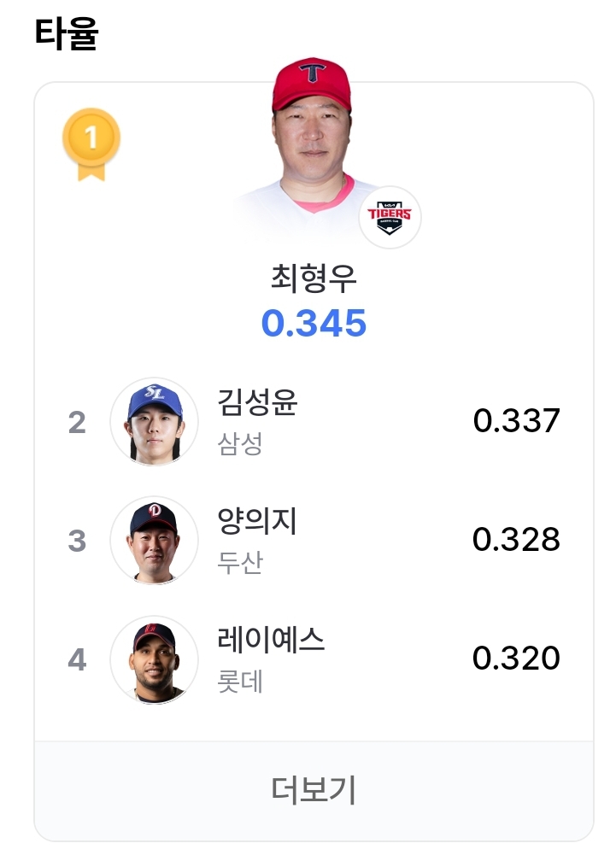Click the 타율 section heading
Image resolution: width=616 pixels, height=855 pixels.
[x=67, y=34]
